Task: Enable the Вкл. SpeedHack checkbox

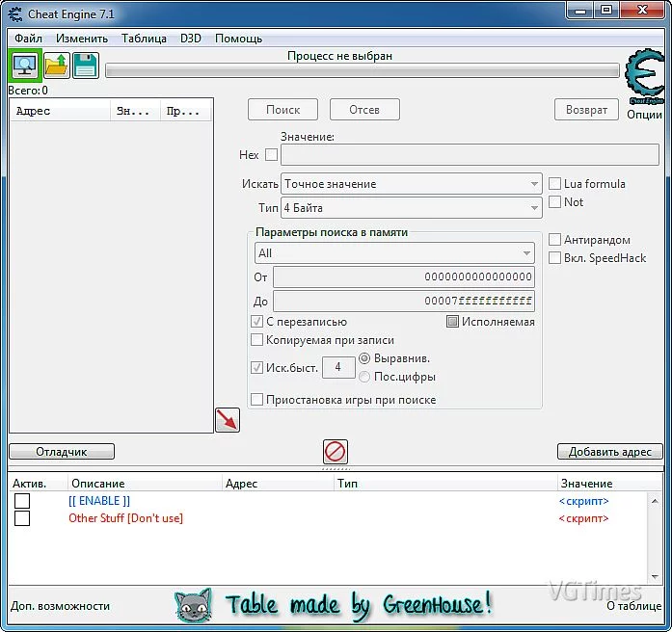Action: click(555, 257)
